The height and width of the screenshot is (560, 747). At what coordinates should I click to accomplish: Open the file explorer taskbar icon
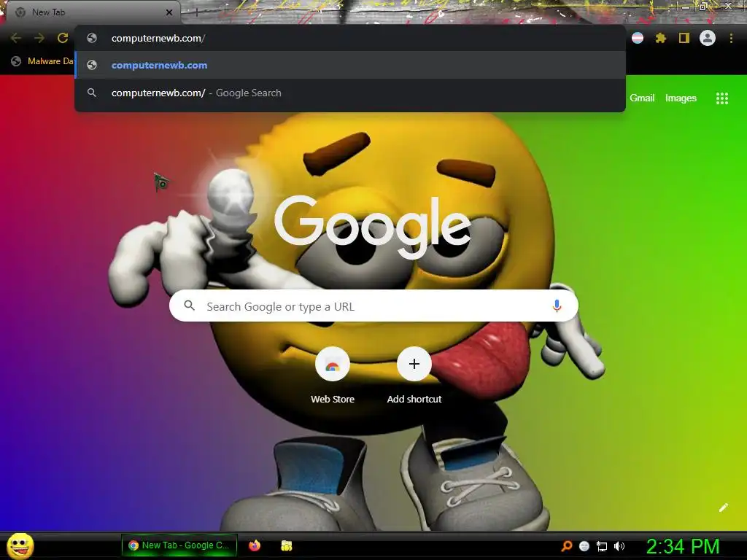click(286, 545)
